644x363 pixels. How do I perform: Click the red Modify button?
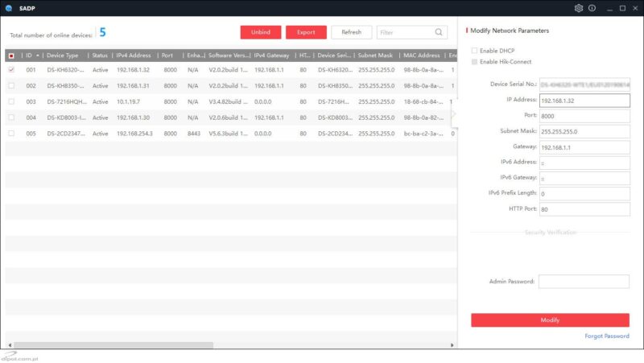pyautogui.click(x=550, y=320)
